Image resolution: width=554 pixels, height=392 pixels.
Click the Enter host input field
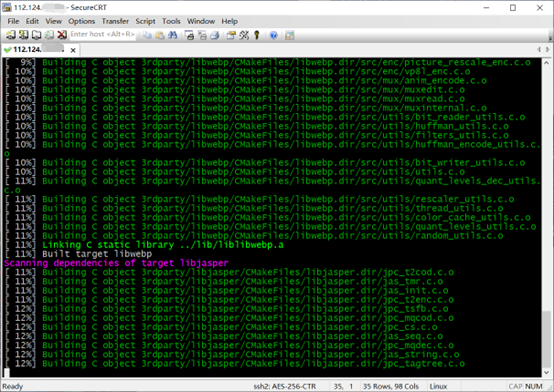[102, 35]
